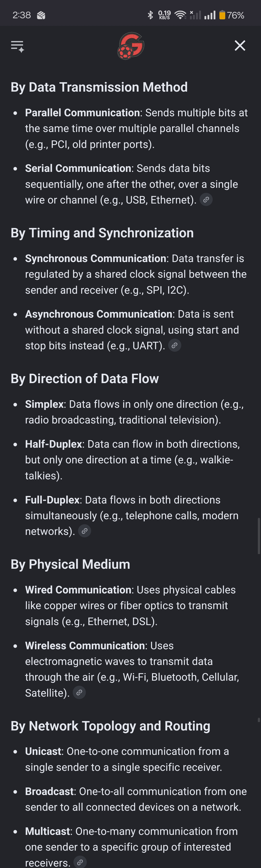The width and height of the screenshot is (261, 868).
Task: Tap the Wi-Fi signal status icon
Action: 181,15
